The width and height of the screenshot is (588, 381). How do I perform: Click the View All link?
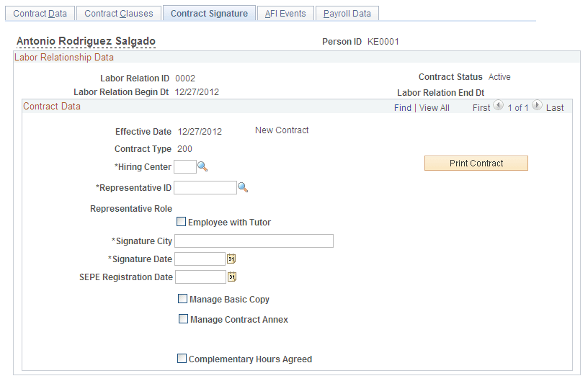[x=435, y=108]
